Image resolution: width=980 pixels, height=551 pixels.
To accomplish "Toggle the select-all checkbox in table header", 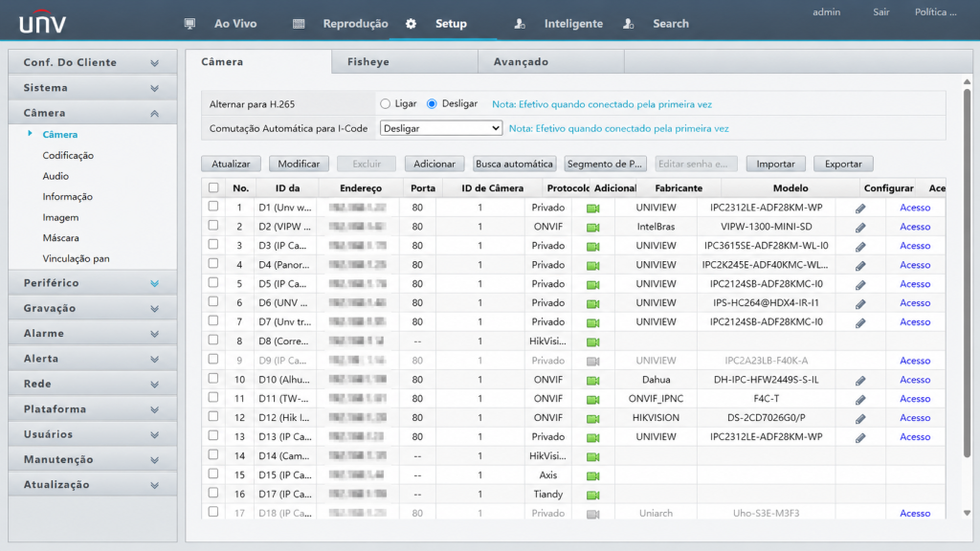I will click(213, 187).
